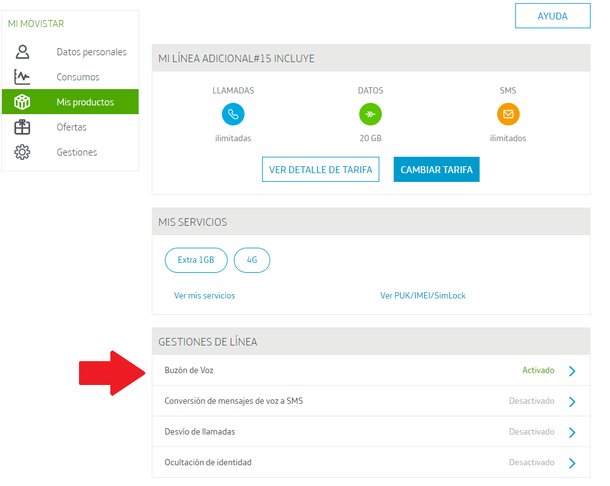
Task: Open the Consumos menu item
Action: click(78, 77)
